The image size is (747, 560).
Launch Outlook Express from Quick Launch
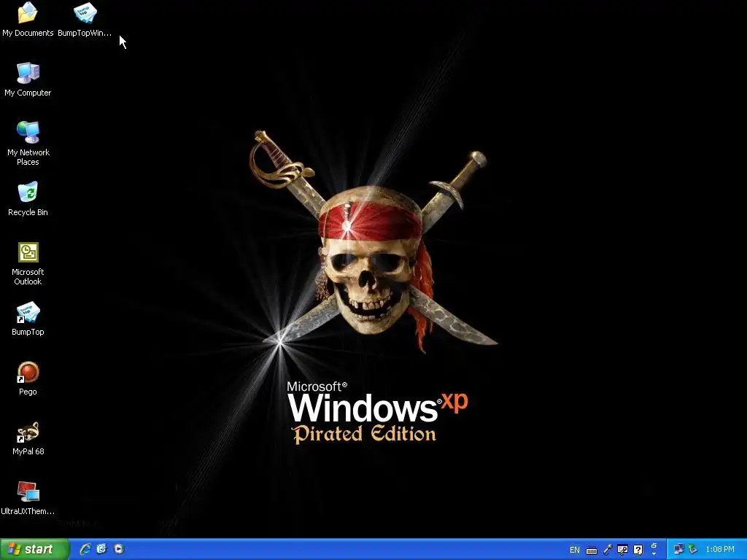point(102,549)
